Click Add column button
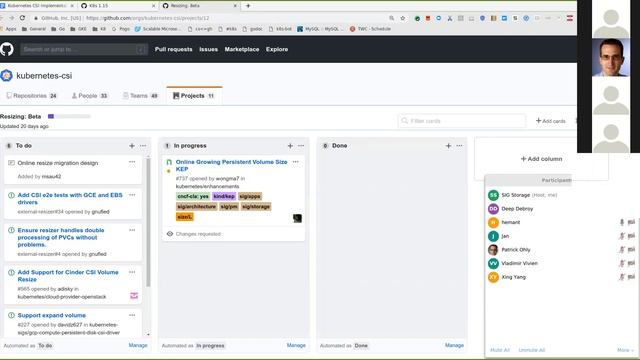This screenshot has height=360, width=640. coord(541,159)
